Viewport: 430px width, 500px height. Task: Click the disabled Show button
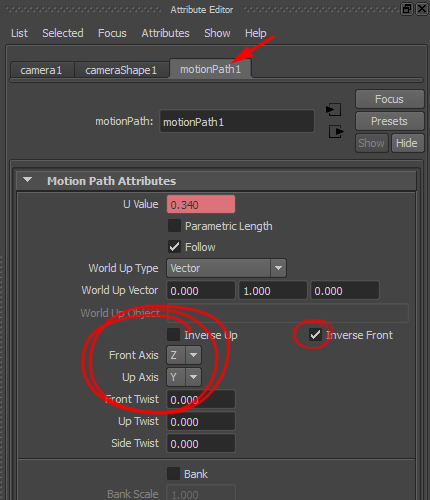tap(372, 143)
